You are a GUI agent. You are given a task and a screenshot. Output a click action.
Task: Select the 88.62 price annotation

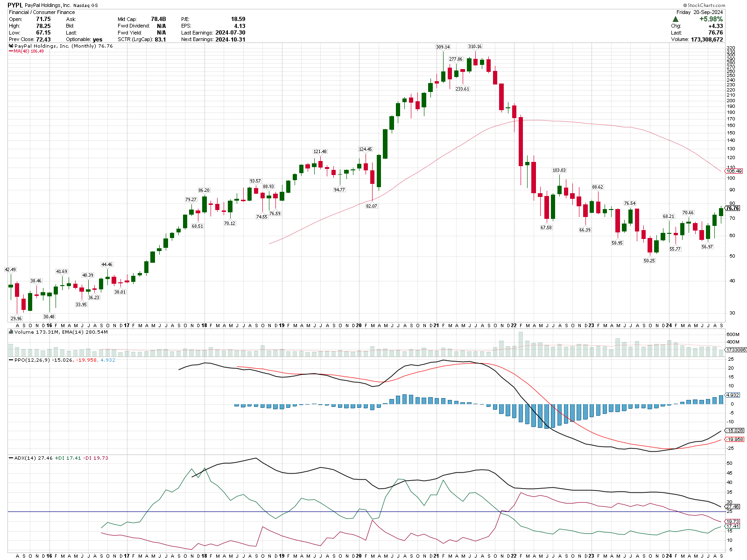597,187
